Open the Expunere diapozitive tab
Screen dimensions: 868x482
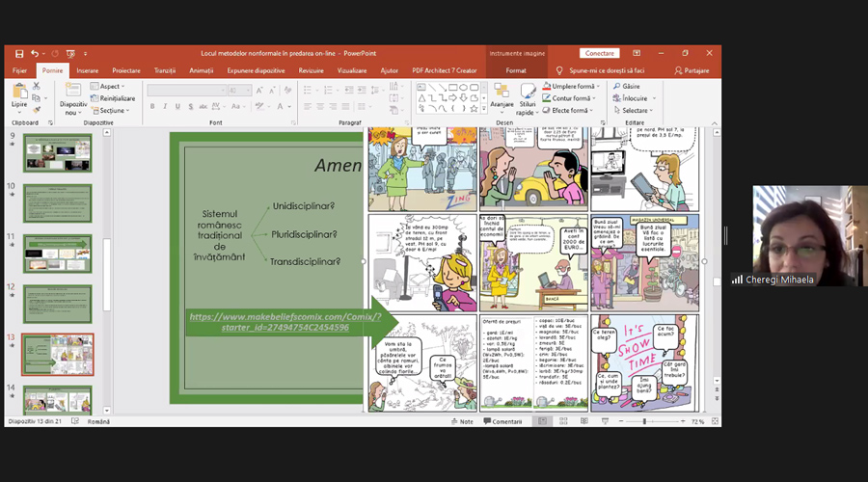(256, 70)
